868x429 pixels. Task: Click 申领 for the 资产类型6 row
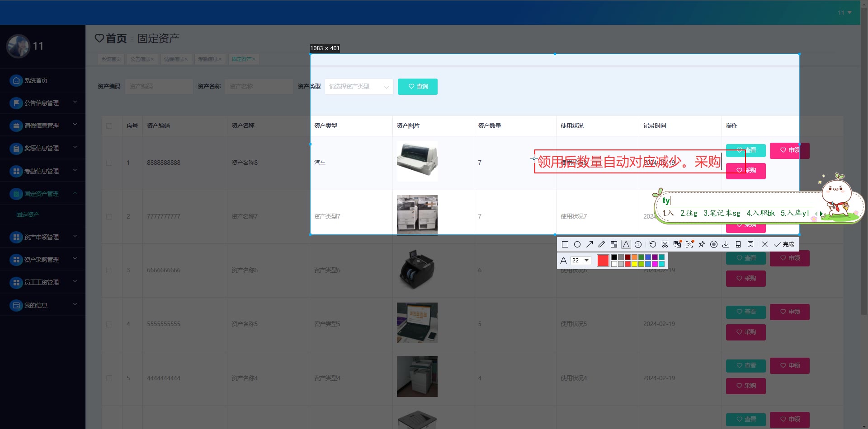tap(790, 258)
